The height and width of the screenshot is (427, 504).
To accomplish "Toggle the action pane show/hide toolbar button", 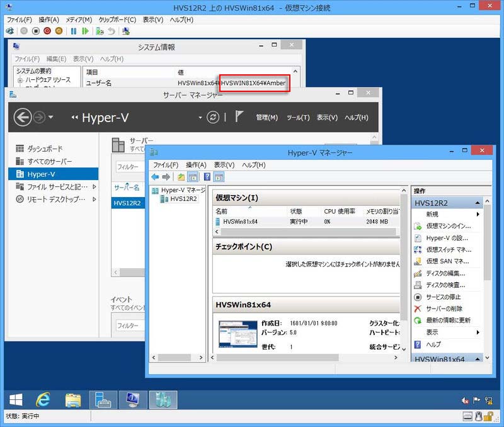I will (219, 177).
